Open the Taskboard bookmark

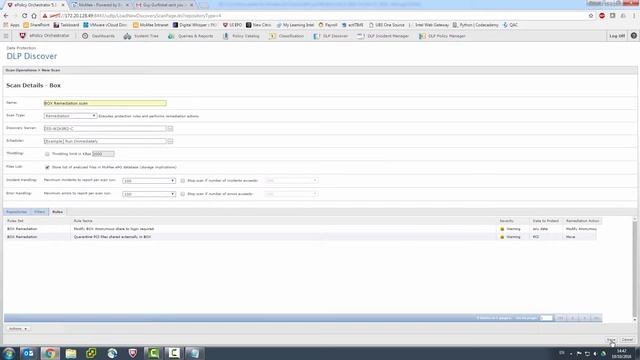(67, 25)
